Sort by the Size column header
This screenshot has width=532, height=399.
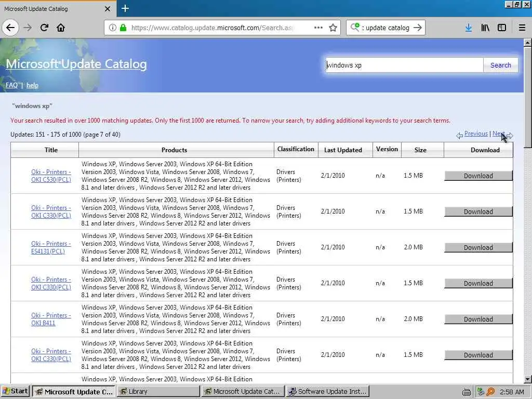pos(420,150)
